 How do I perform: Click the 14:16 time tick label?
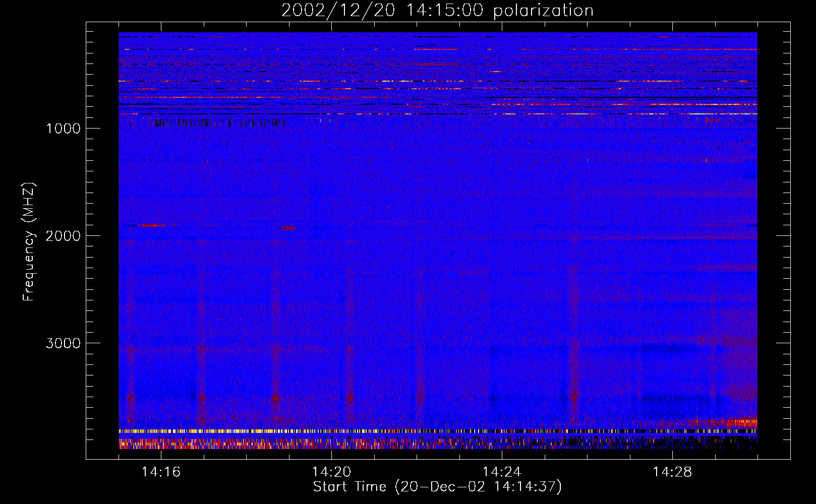tap(161, 472)
